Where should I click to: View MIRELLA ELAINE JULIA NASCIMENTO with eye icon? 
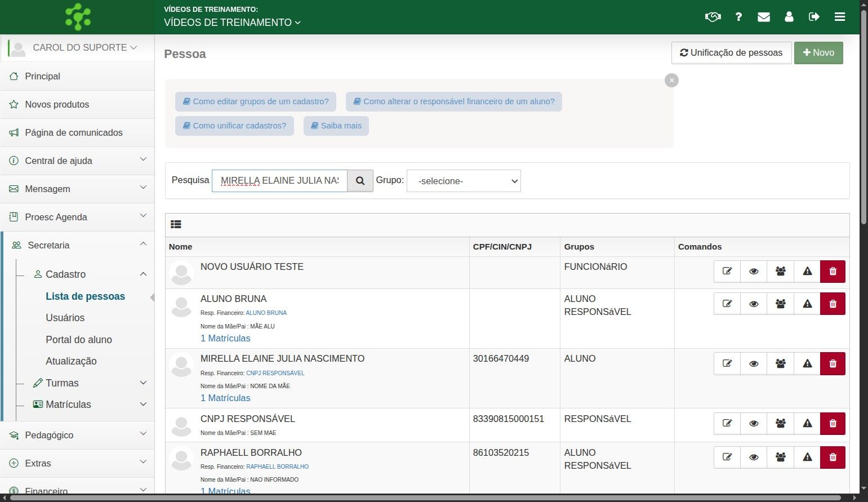[x=754, y=364]
